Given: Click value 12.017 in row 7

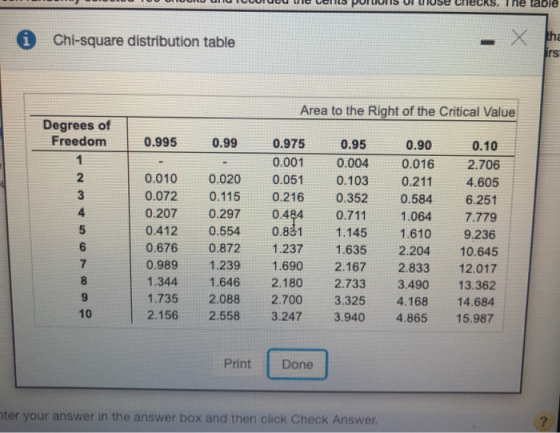Looking at the screenshot, I should pyautogui.click(x=478, y=268).
